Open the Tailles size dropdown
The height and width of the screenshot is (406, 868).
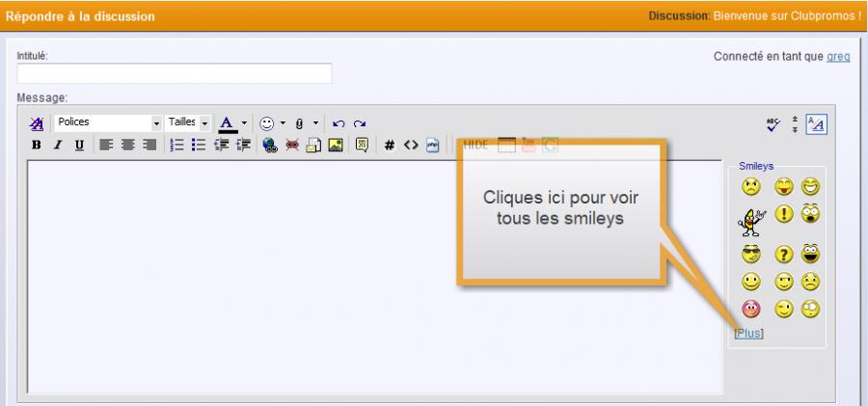203,123
